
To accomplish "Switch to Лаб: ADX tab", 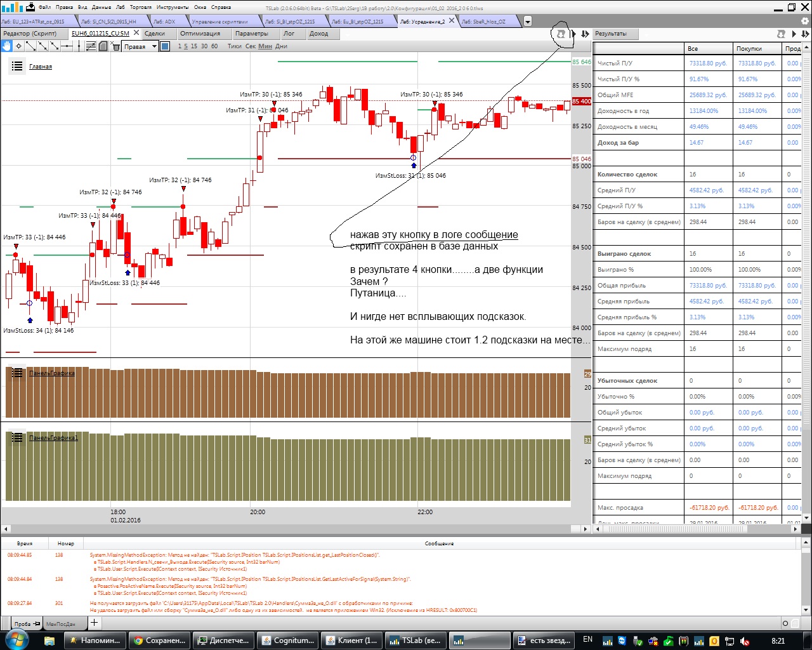I will tap(165, 22).
